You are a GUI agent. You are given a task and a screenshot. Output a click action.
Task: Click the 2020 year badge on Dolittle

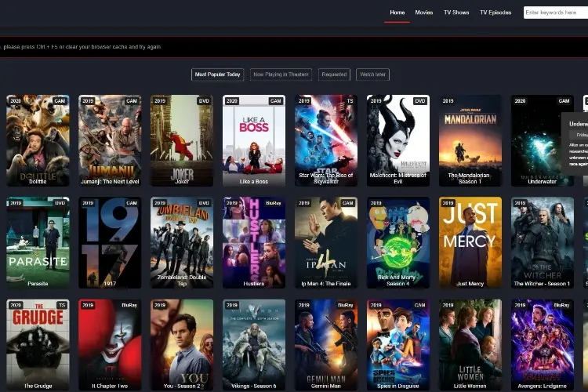point(16,101)
